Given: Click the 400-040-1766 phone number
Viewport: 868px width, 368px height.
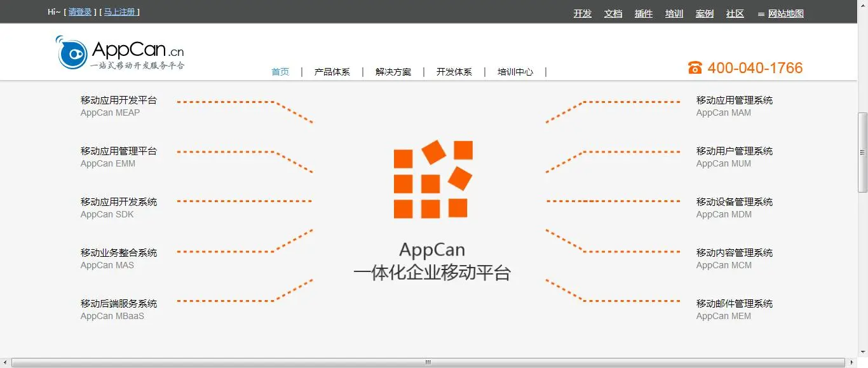Looking at the screenshot, I should 755,68.
